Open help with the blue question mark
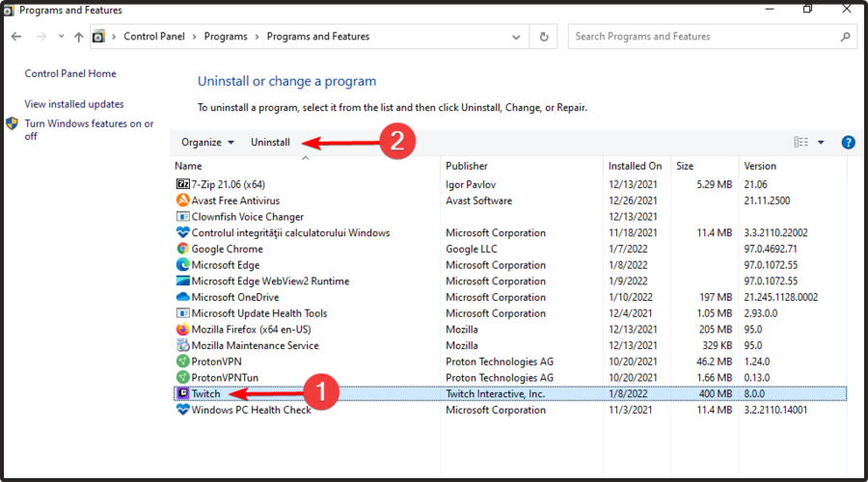 tap(848, 143)
